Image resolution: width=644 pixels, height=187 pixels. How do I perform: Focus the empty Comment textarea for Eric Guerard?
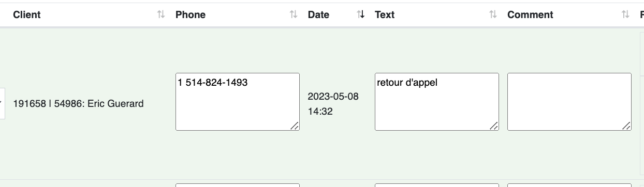[x=569, y=102]
